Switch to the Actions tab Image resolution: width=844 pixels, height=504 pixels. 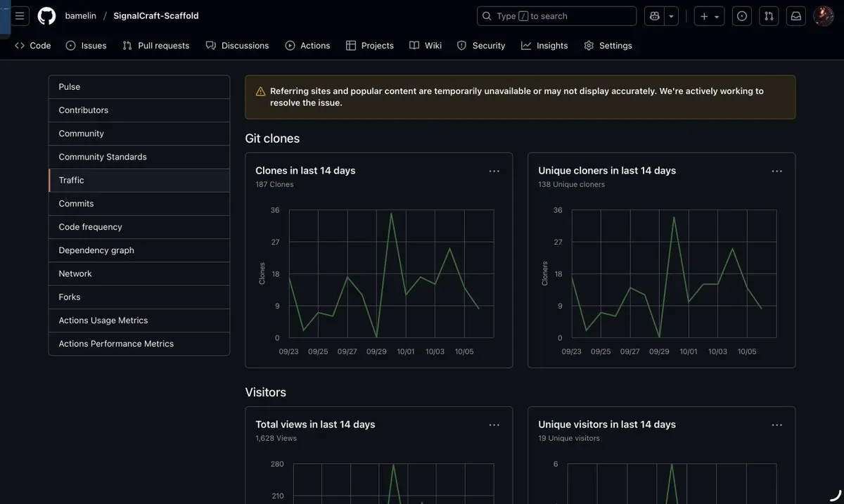[307, 46]
